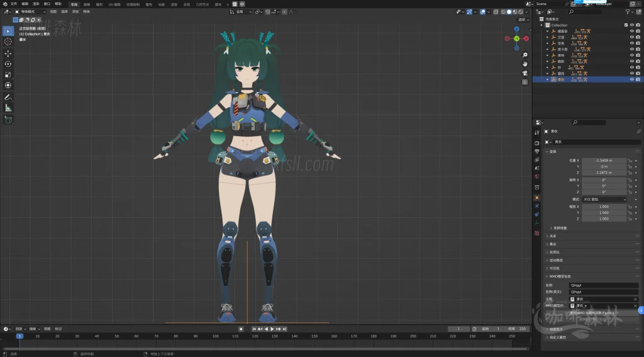Toggle lock on Location X
The width and height of the screenshot is (644, 357).
click(630, 161)
